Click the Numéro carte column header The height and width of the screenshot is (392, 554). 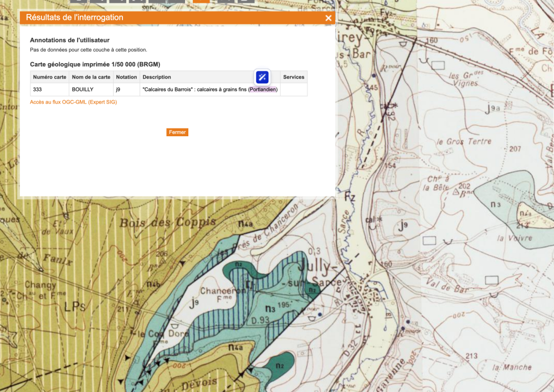tap(49, 77)
